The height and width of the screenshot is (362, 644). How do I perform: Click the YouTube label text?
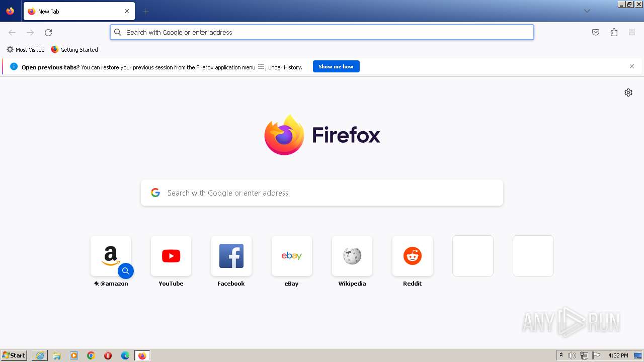[171, 284]
